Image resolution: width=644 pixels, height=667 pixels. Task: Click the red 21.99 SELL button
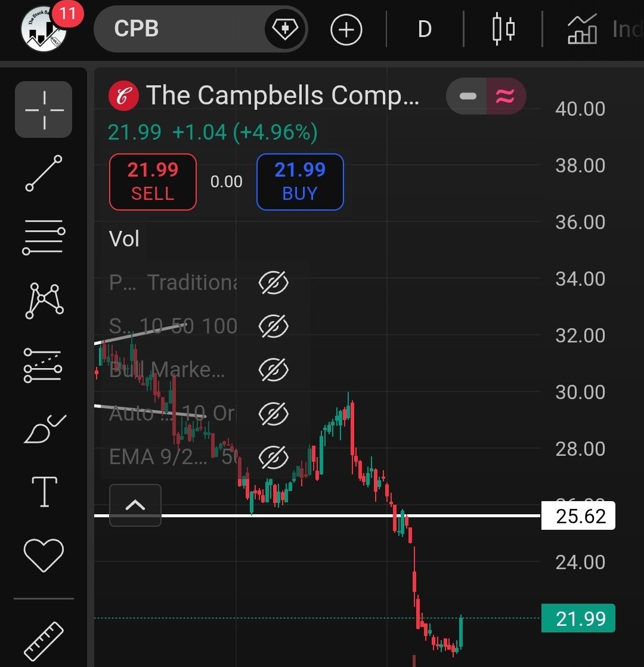point(153,181)
